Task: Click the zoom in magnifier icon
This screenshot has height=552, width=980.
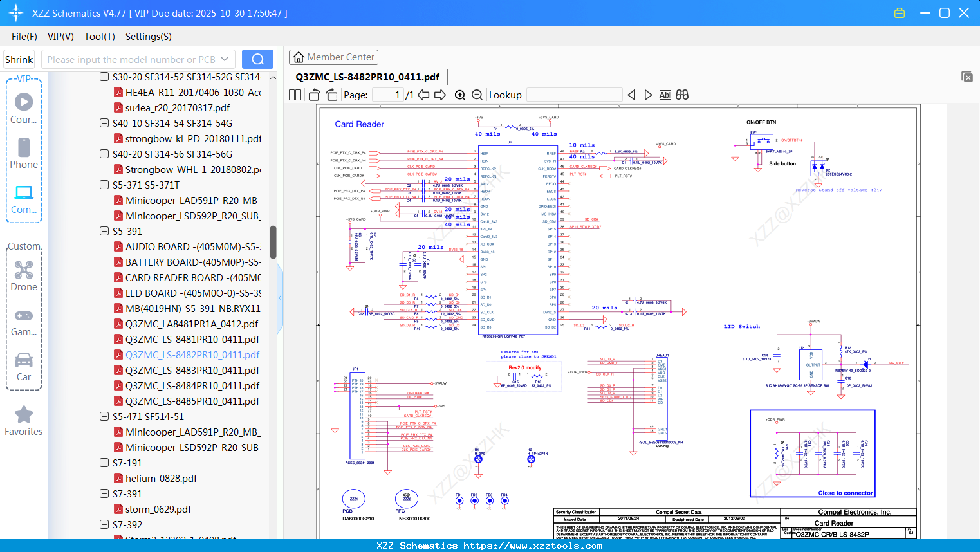Action: [x=460, y=95]
